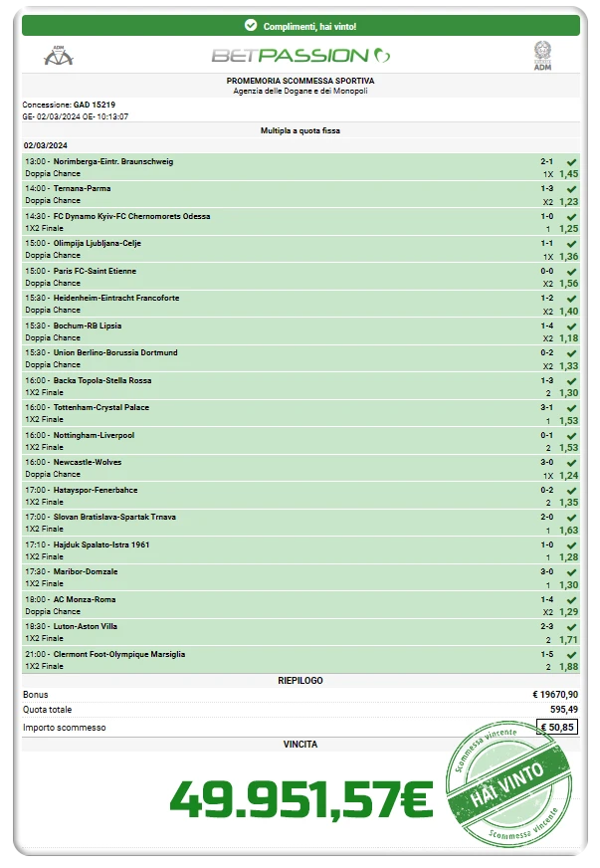Click the green check for Ternana-Parma

coord(572,189)
